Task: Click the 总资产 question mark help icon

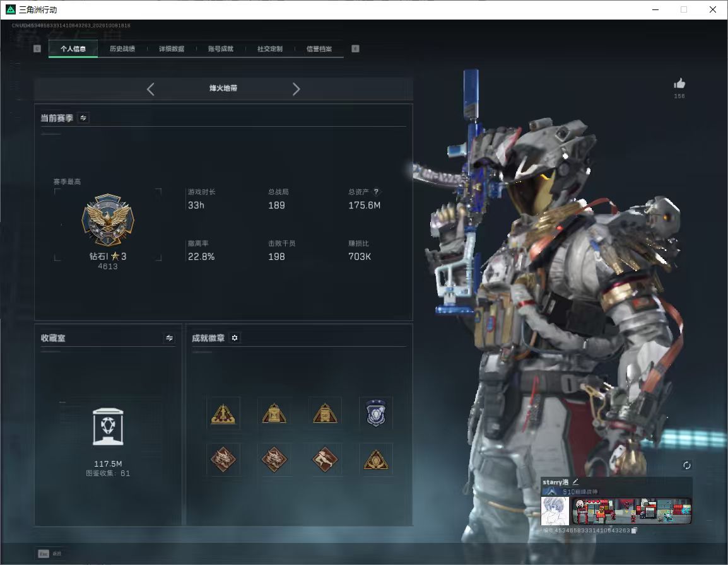Action: click(x=376, y=192)
